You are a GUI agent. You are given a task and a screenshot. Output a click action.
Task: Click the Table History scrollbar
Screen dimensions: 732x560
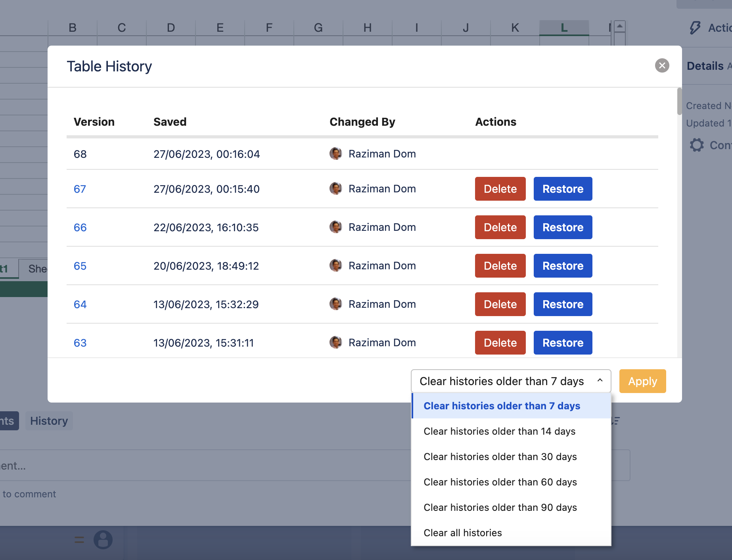pos(679,102)
